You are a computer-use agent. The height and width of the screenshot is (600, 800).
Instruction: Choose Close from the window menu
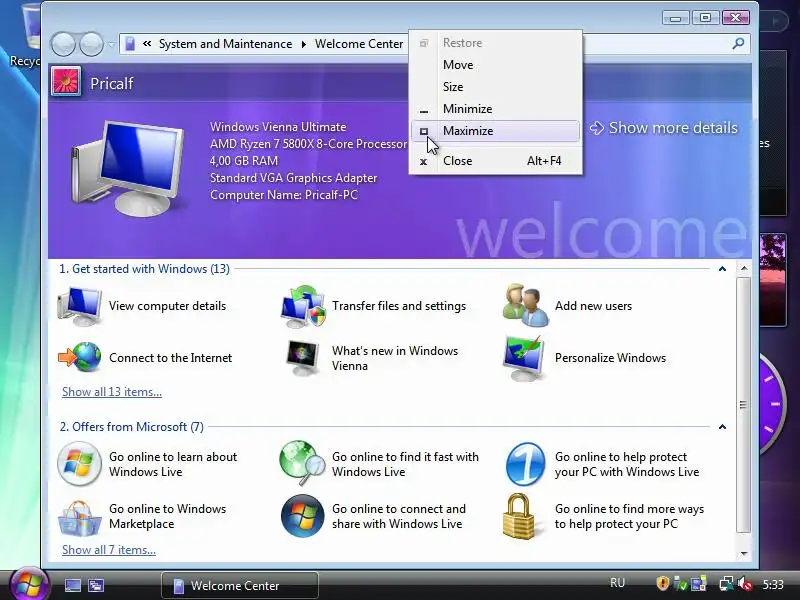point(495,161)
